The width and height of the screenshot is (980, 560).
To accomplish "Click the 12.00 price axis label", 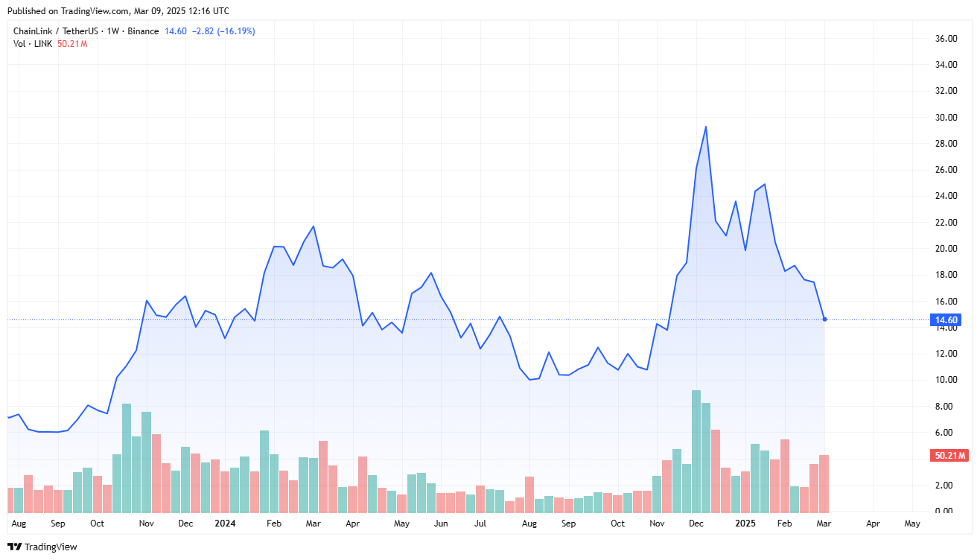I will pyautogui.click(x=946, y=354).
